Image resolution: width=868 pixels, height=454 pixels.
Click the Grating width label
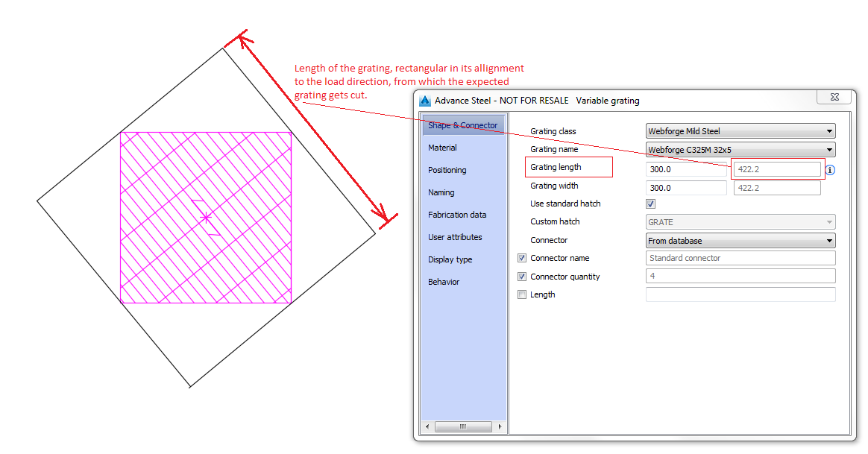[554, 186]
